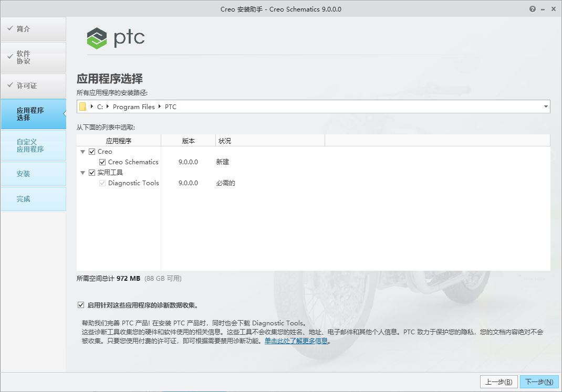This screenshot has height=392, width=562.
Task: Click the Diagnostic Tools checkbox
Action: [x=102, y=183]
